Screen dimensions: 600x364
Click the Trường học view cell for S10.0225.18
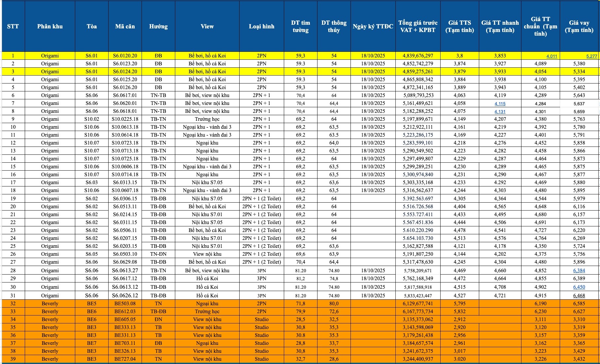point(207,119)
